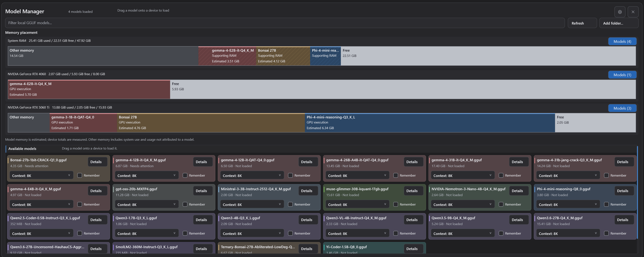644x257 pixels.
Task: Open Context dropdown for Qwen3-VL-4B-Instruct-Q4_K_M.gguf
Action: 357,233
